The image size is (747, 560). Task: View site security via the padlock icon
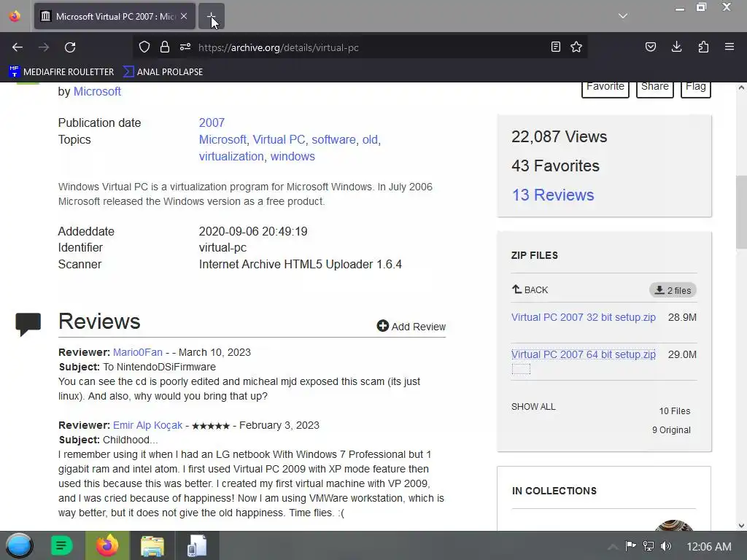tap(165, 47)
